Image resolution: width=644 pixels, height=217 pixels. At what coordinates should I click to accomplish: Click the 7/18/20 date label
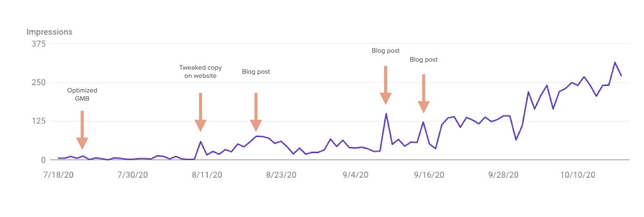point(58,175)
